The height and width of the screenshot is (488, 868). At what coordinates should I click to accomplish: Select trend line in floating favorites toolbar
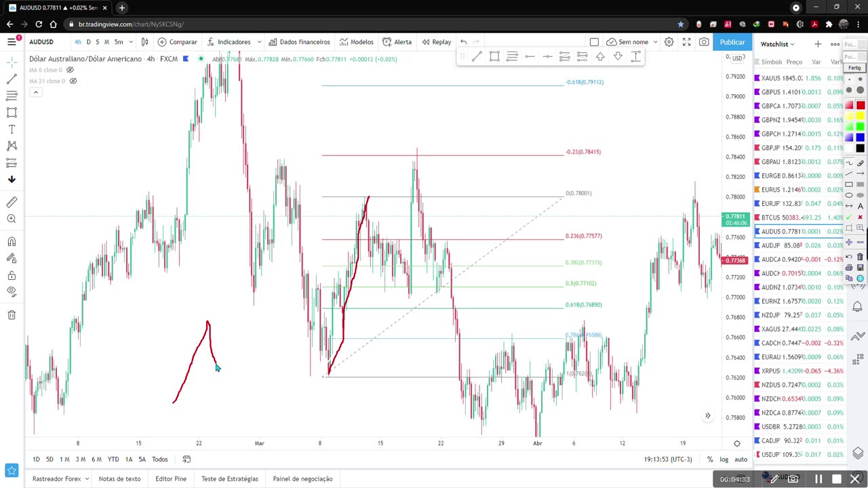pos(477,57)
